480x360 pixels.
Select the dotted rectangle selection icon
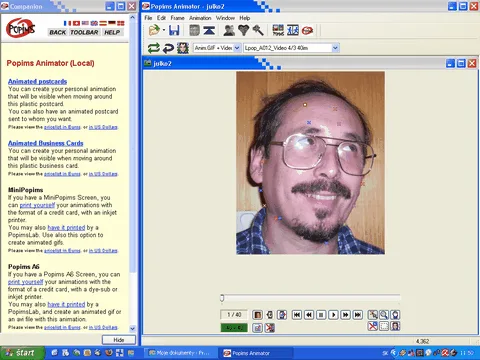tap(384, 326)
